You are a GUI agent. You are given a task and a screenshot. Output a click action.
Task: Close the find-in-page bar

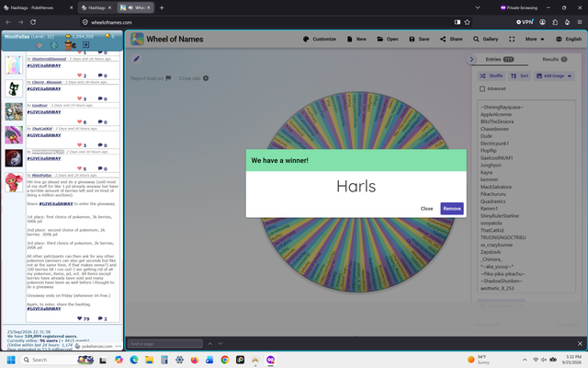(x=580, y=343)
